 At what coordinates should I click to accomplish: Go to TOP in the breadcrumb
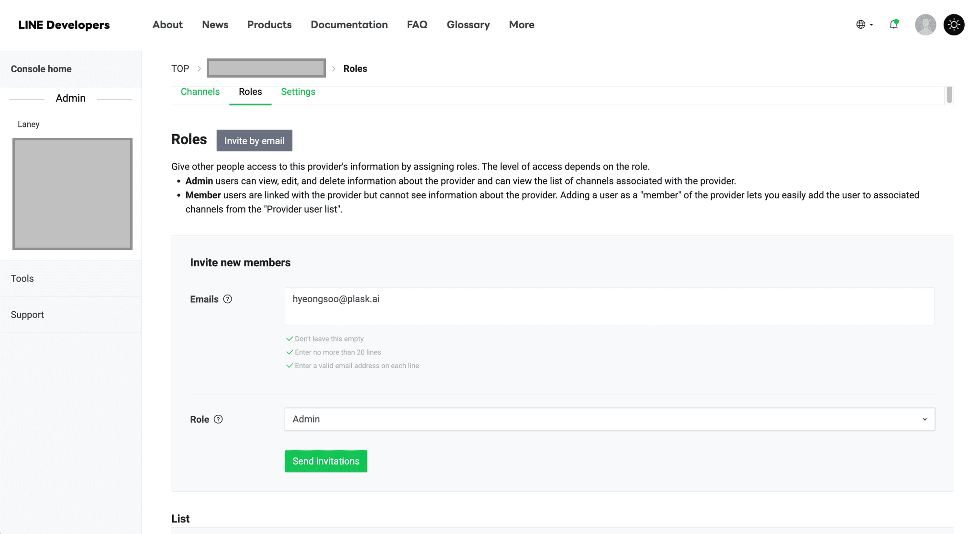coord(180,68)
